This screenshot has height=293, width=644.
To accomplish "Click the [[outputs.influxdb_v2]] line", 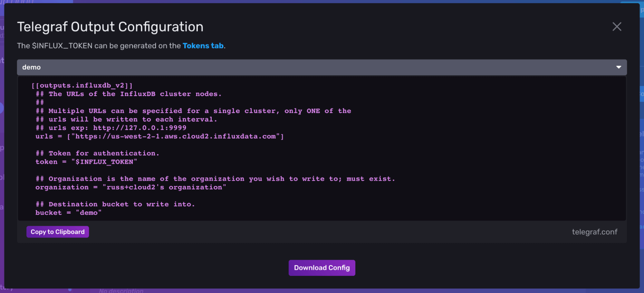I will click(82, 86).
